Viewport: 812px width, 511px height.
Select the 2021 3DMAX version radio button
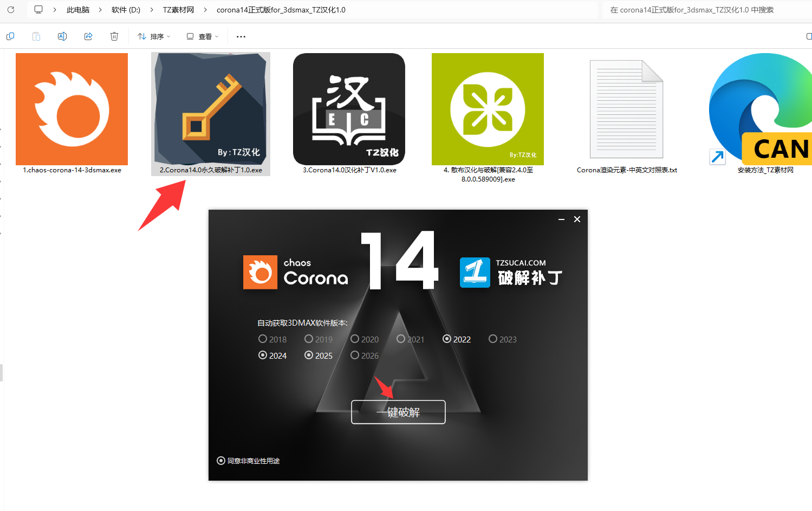point(401,339)
